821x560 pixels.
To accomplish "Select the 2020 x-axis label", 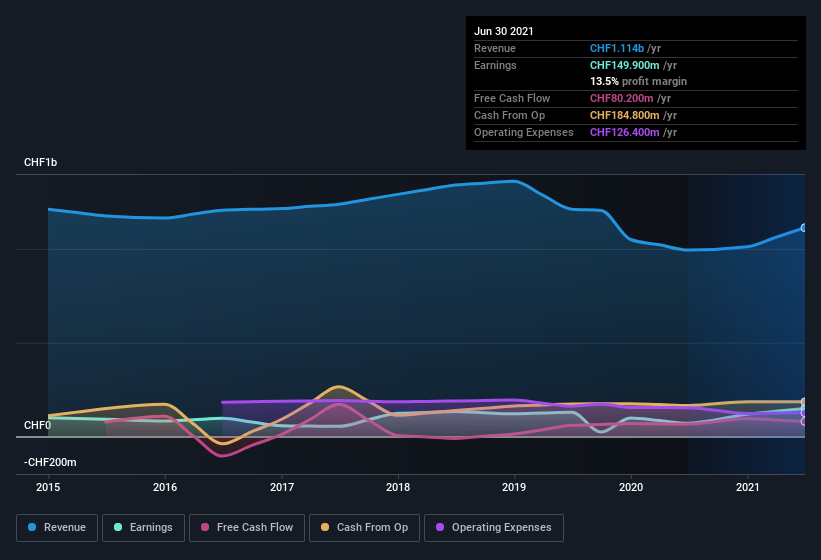I will tap(631, 487).
